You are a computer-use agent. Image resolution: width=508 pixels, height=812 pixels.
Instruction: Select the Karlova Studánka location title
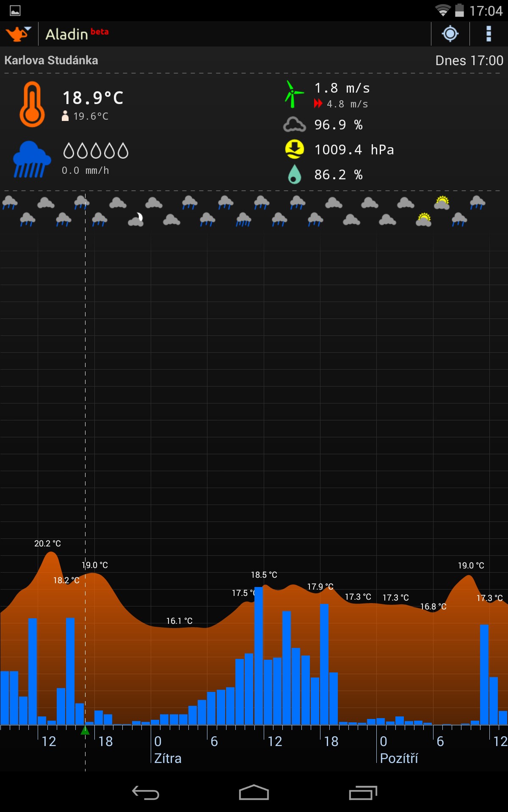click(x=51, y=60)
